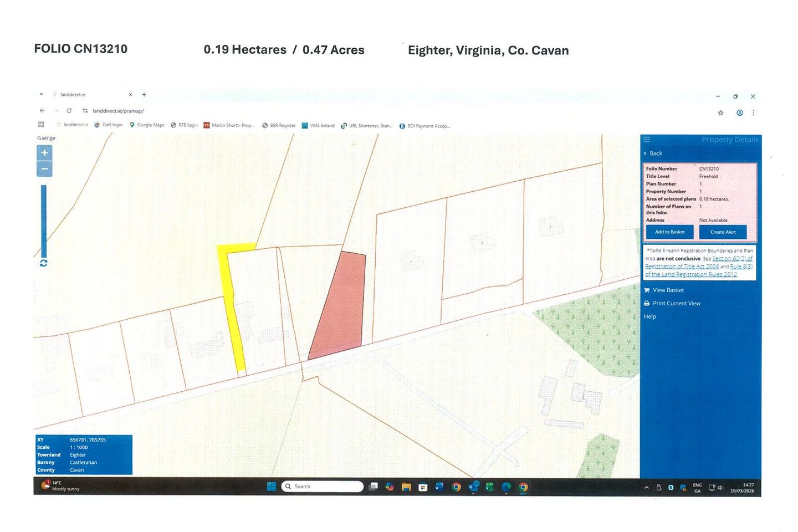
Task: Show hidden system tray icons
Action: pos(646,488)
